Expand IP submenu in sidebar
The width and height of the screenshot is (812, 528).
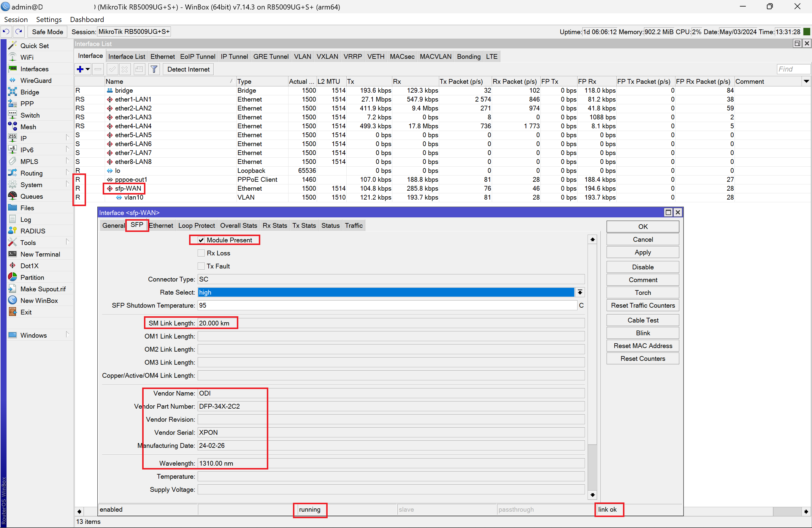67,138
